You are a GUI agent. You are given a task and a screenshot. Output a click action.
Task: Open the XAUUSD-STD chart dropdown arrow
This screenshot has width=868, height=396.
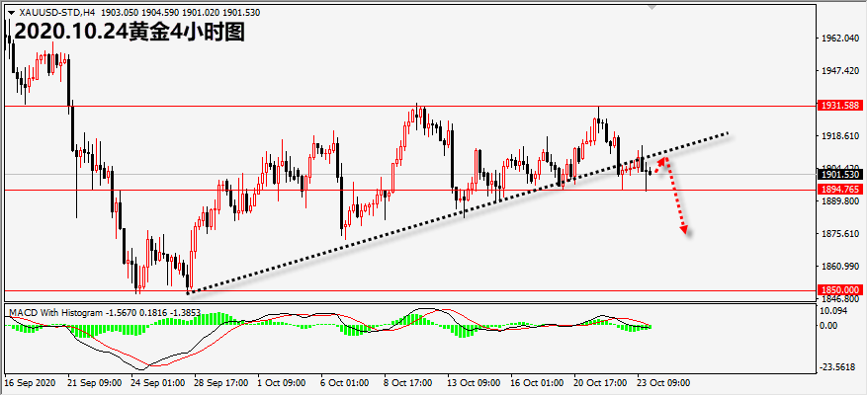pos(11,11)
